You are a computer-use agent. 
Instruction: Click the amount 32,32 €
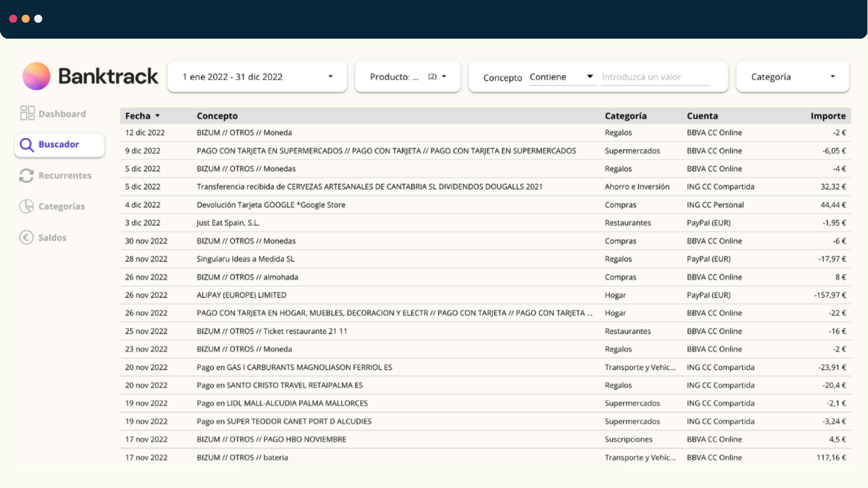coord(833,187)
